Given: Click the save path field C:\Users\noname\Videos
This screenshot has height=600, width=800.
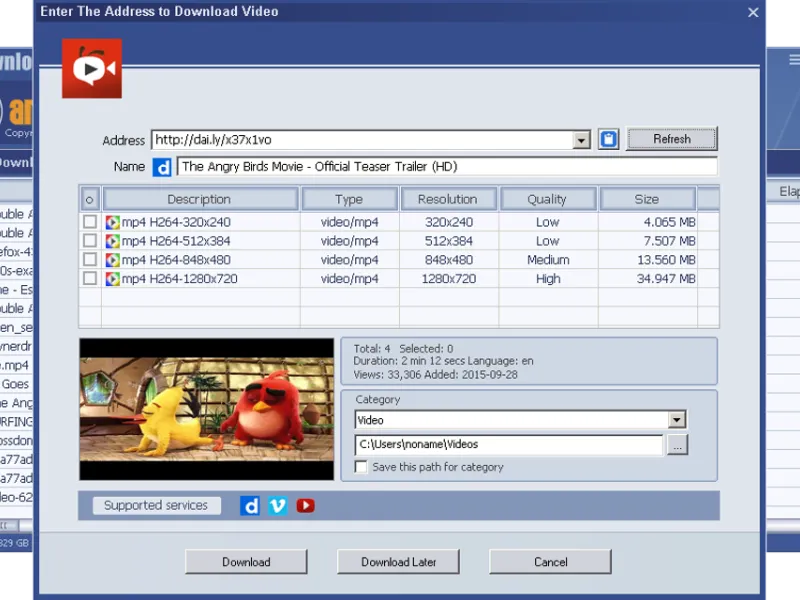Looking at the screenshot, I should tap(509, 444).
